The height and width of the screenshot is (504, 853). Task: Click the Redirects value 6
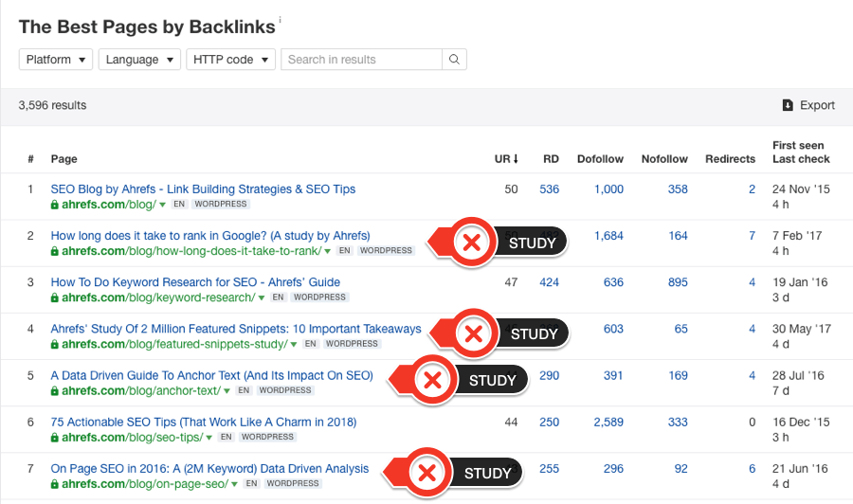point(752,468)
